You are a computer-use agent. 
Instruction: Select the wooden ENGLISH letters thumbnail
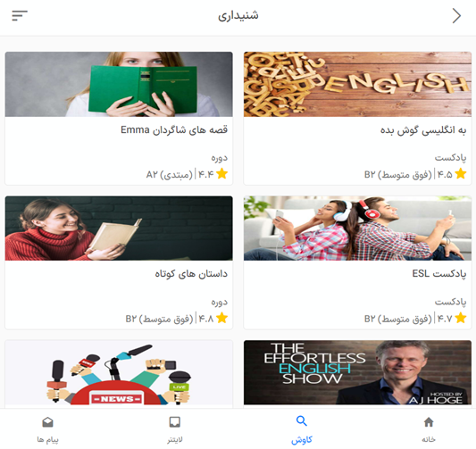357,84
